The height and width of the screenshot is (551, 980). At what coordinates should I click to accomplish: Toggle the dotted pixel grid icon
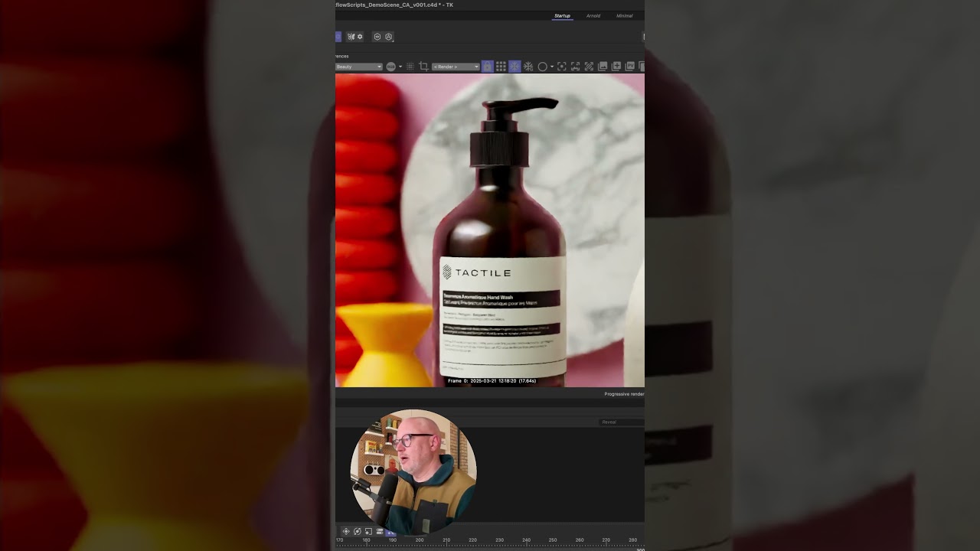coord(410,67)
